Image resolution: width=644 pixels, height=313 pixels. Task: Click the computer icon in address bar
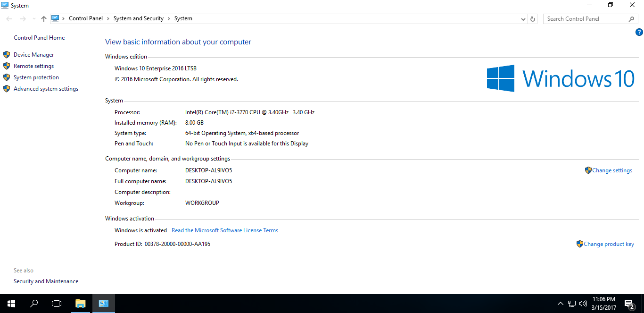click(56, 18)
